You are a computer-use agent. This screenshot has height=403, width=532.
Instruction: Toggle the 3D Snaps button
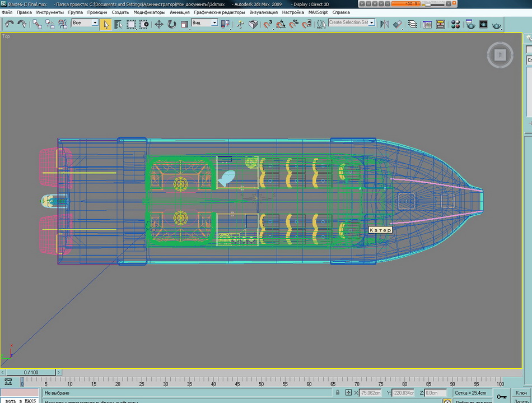[x=268, y=24]
